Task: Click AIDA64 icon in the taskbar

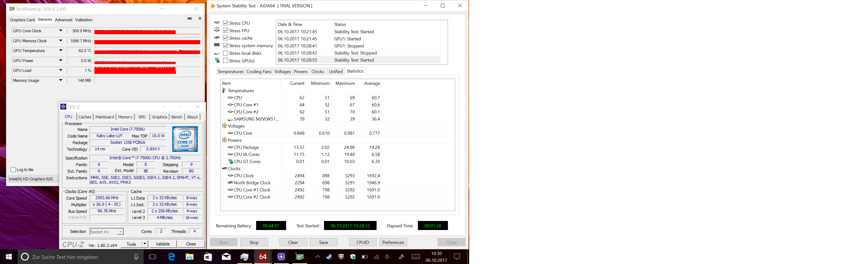Action: click(x=263, y=257)
